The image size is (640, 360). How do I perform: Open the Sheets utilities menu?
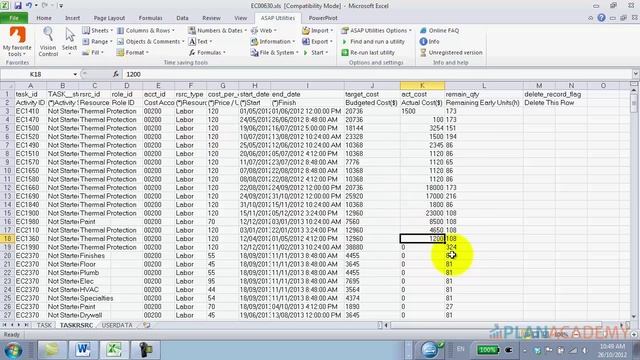pyautogui.click(x=97, y=31)
